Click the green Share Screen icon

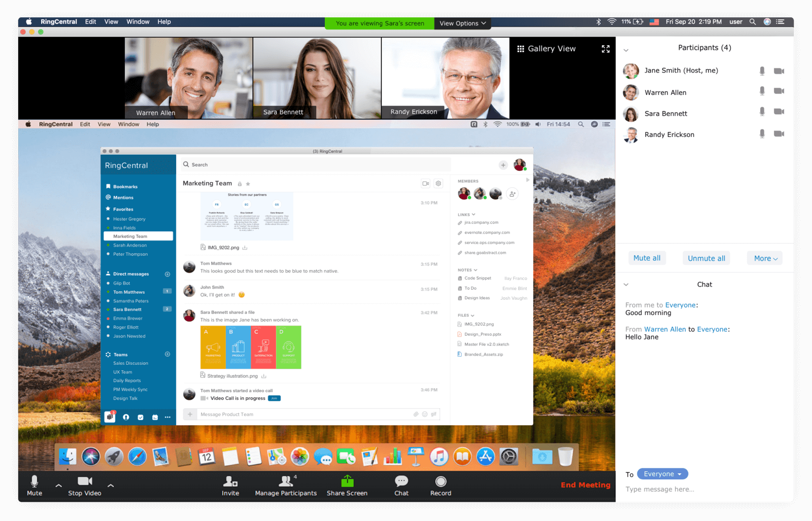pyautogui.click(x=347, y=481)
